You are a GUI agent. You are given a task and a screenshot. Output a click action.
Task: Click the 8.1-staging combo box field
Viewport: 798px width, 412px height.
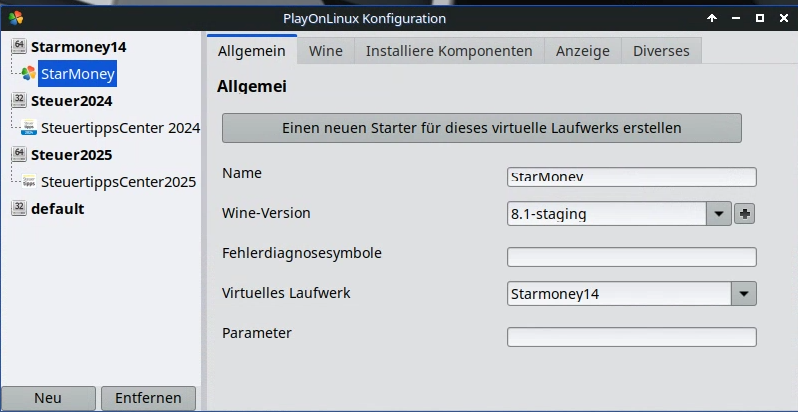pos(607,214)
